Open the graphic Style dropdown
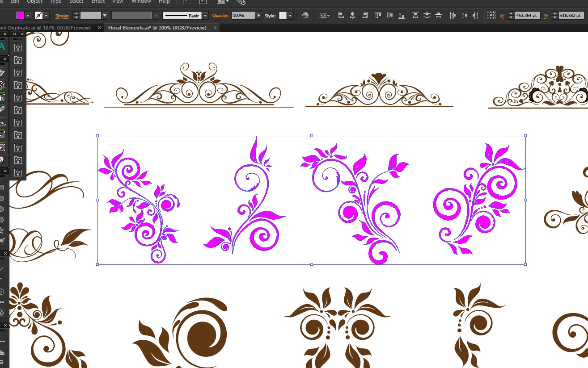 290,16
